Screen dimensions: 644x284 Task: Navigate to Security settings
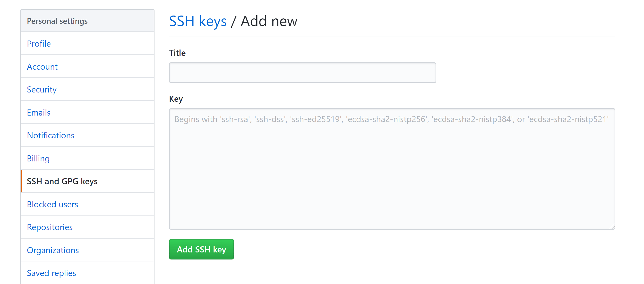point(42,89)
